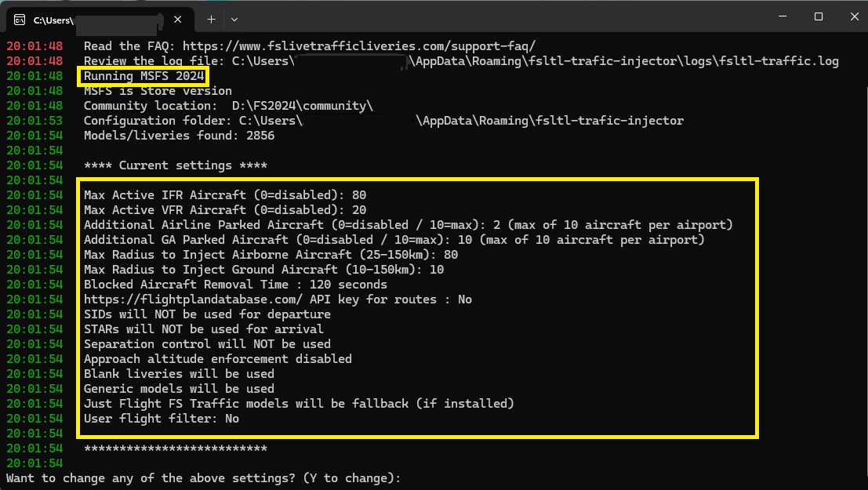Click the 'Running MSFS 2024' line
The height and width of the screenshot is (490, 868).
[144, 76]
